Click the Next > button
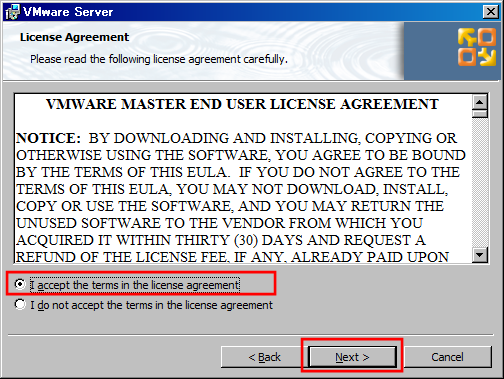 [352, 357]
